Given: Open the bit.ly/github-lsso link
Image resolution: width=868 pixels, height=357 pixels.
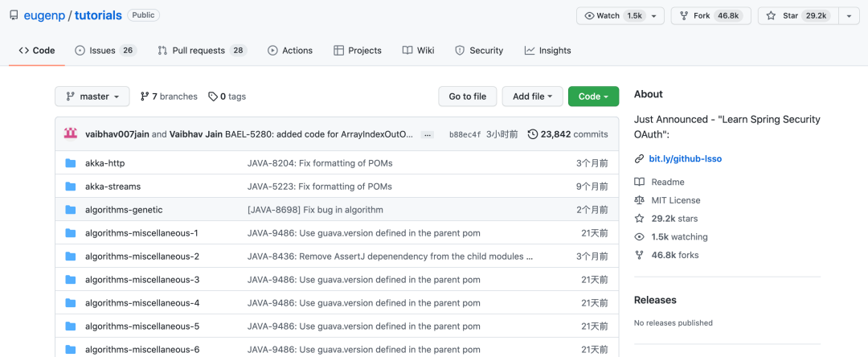Looking at the screenshot, I should coord(686,159).
